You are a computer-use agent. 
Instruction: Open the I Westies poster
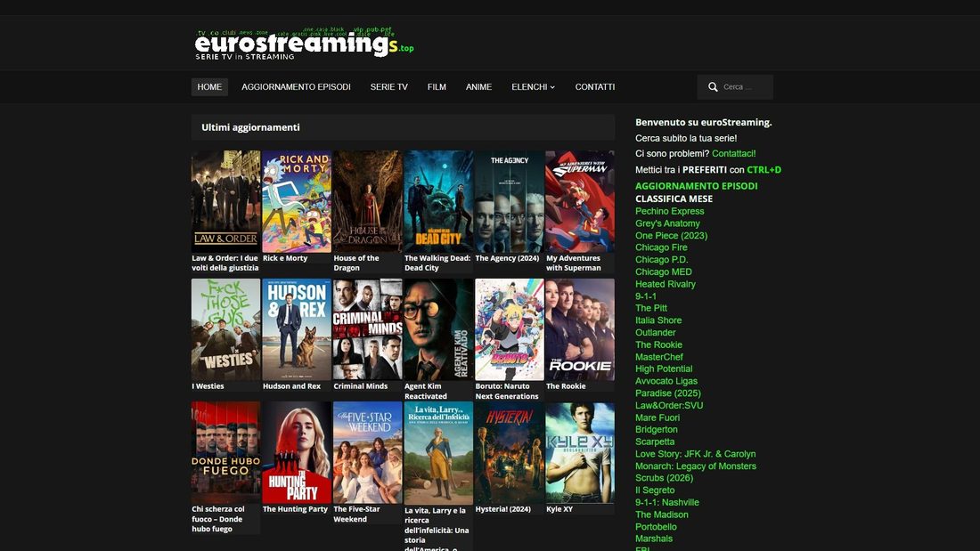tap(225, 329)
